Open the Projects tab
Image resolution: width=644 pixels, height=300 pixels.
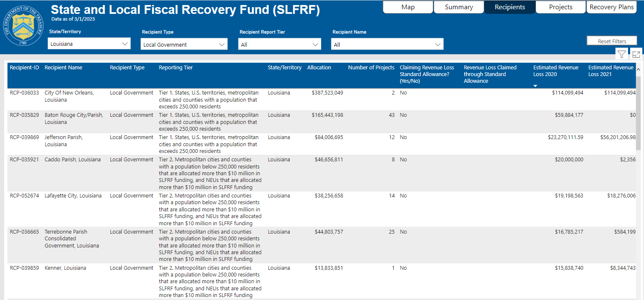click(x=560, y=7)
